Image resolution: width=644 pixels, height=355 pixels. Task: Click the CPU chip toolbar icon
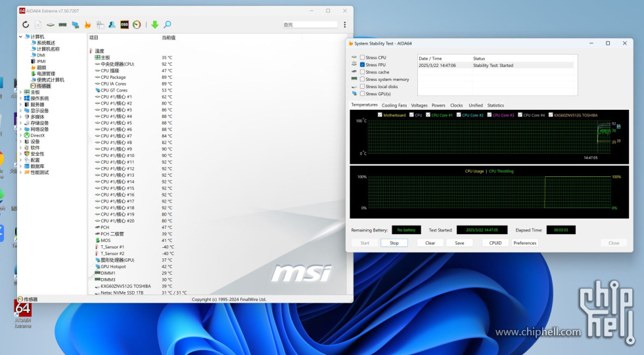[50, 25]
